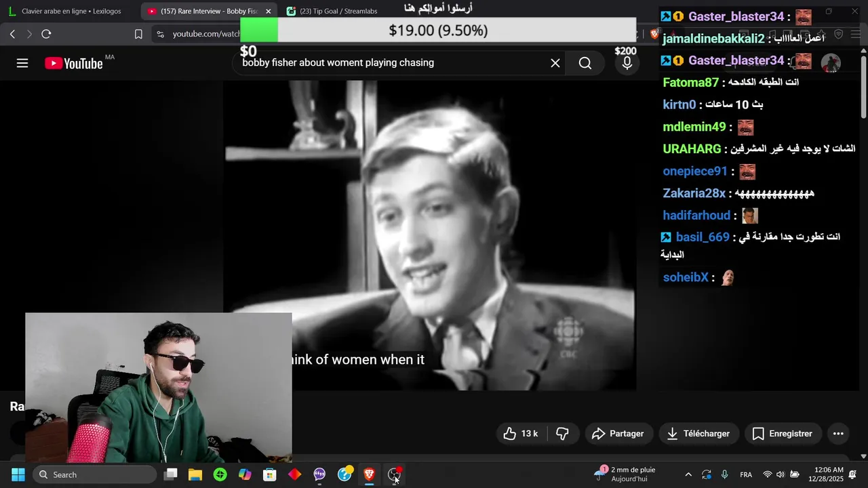The height and width of the screenshot is (488, 868).
Task: Bookmark this page with the bookmark icon
Action: click(138, 34)
